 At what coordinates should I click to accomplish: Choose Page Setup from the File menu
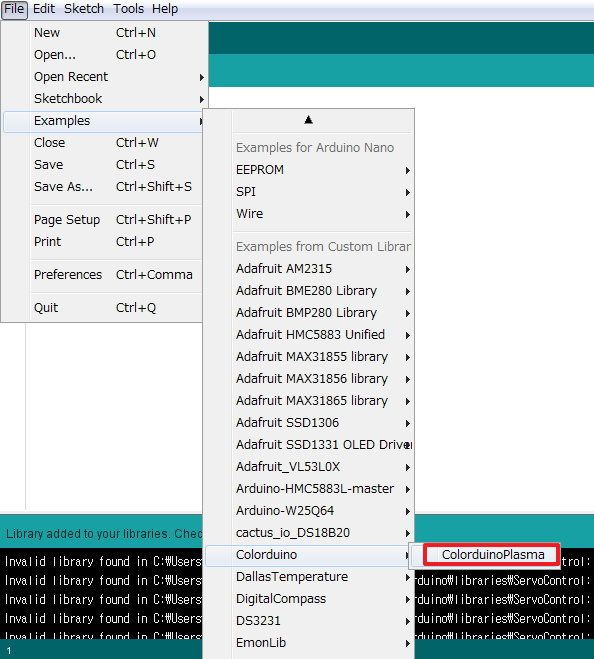coord(104,220)
